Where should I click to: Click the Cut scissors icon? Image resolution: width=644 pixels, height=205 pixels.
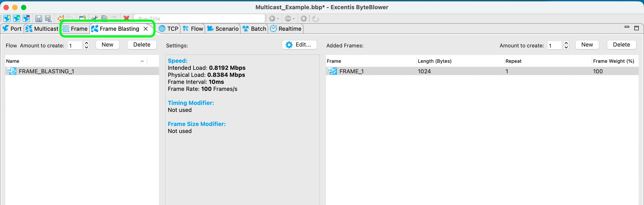tap(95, 18)
